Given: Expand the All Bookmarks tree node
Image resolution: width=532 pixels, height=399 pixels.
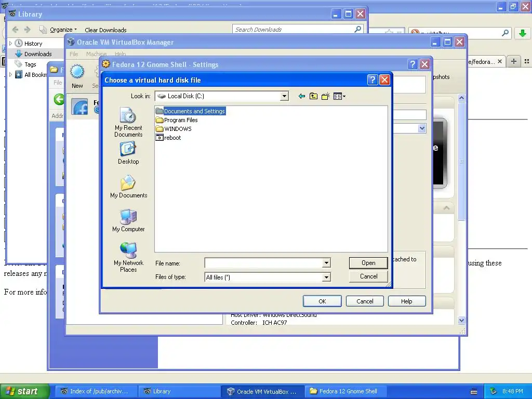Looking at the screenshot, I should point(10,74).
